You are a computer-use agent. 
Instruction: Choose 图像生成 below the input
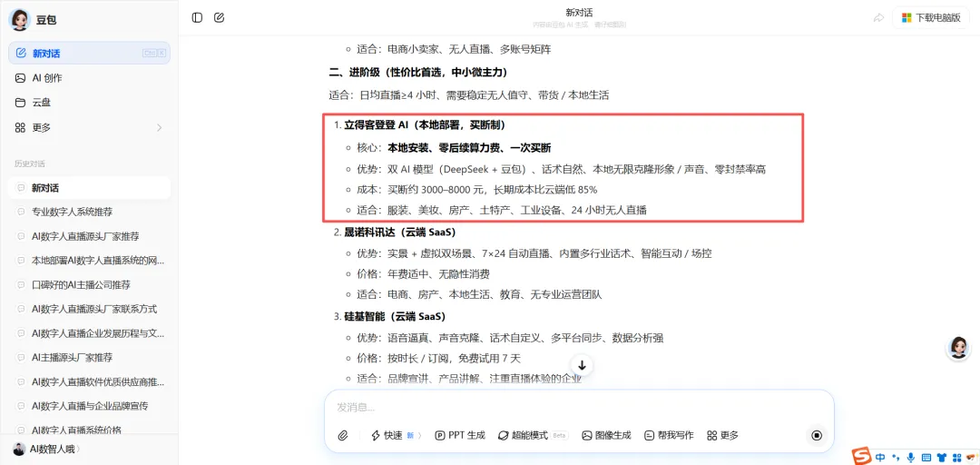tap(606, 436)
